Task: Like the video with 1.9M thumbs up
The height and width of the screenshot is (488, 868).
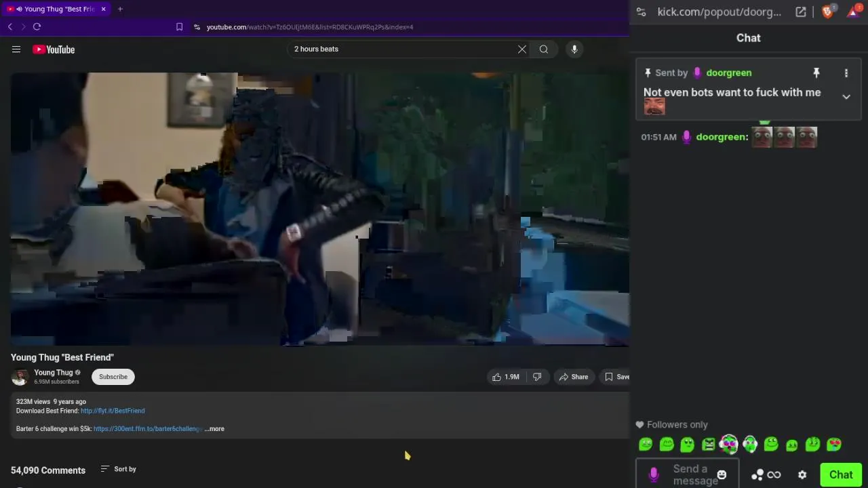Action: 506,377
